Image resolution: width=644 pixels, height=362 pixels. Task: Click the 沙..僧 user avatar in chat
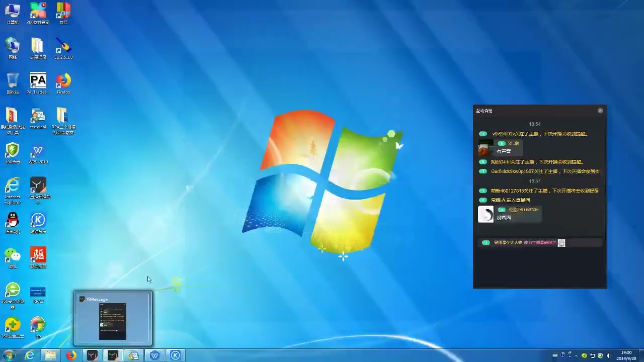pos(485,148)
